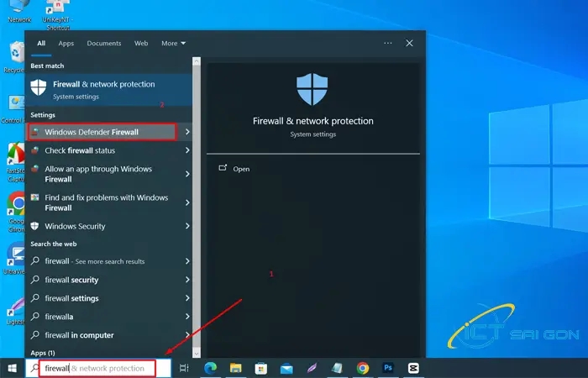Switch to the Documents search tab
Viewport: 588px width, 378px height.
(x=104, y=43)
